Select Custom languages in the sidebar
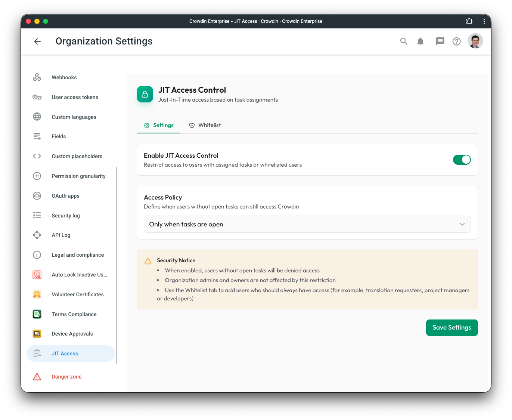 coord(74,117)
